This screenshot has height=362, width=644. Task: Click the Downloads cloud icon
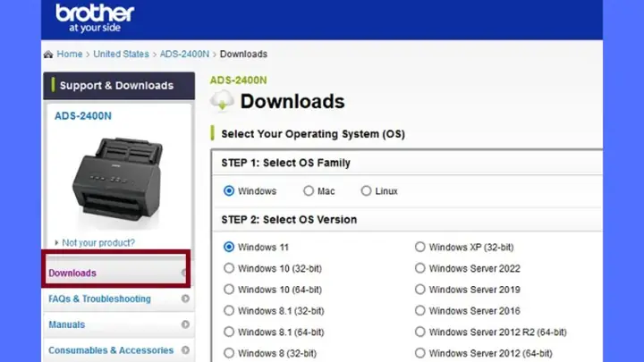[222, 101]
